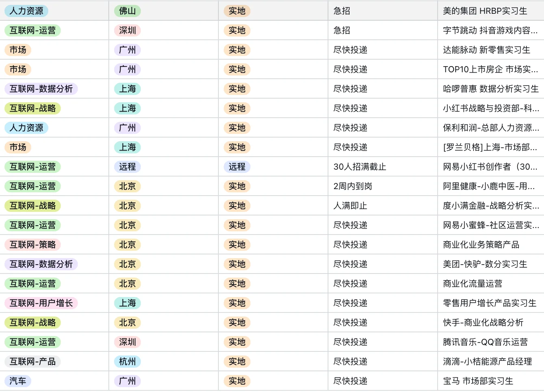The height and width of the screenshot is (392, 544).
Task: Select 互联网-数据分析 tag in the 哈啰普惠 row
Action: 41,89
